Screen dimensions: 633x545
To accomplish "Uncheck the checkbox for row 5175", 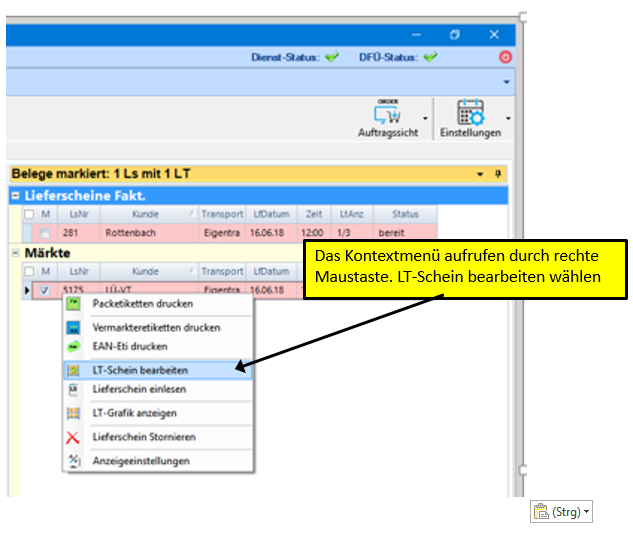I will [x=45, y=290].
